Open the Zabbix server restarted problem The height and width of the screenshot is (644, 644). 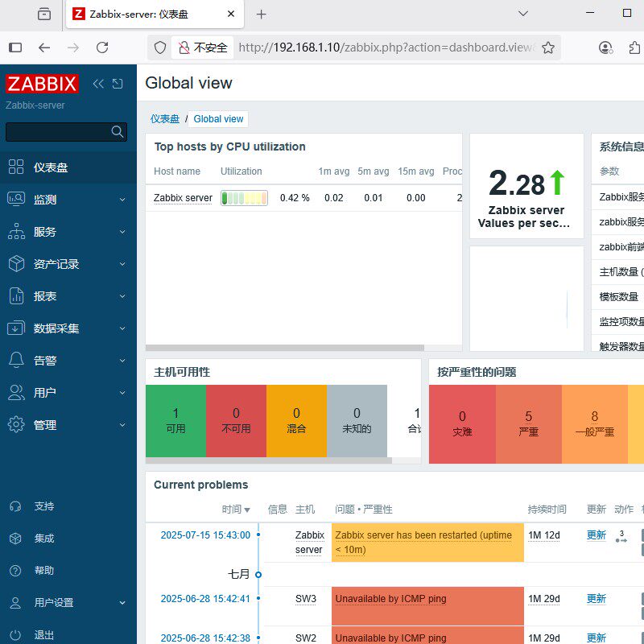[423, 542]
